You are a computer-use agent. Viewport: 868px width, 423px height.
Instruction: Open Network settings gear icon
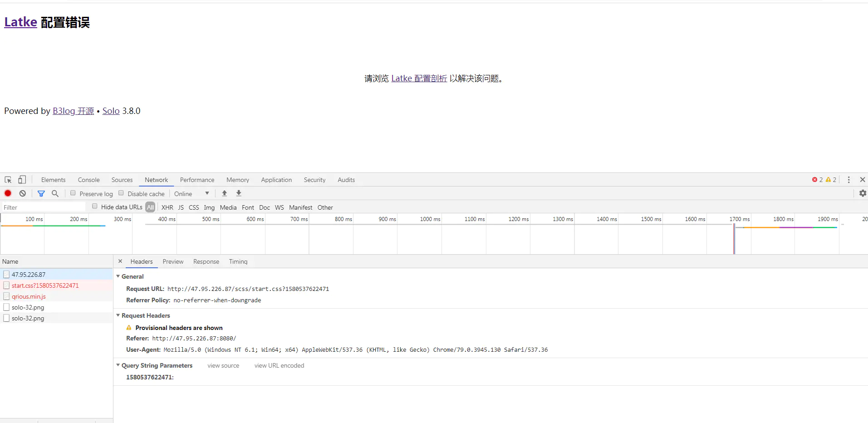863,193
